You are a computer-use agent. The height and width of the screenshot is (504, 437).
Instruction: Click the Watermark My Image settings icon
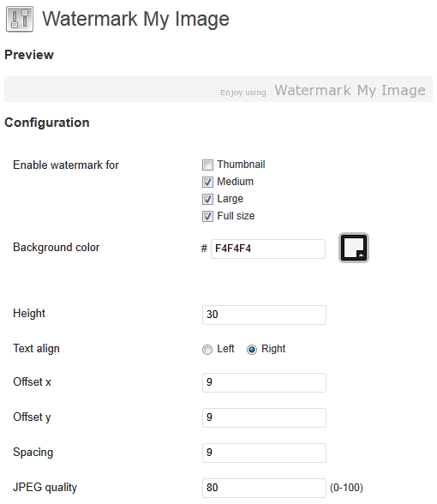[20, 19]
